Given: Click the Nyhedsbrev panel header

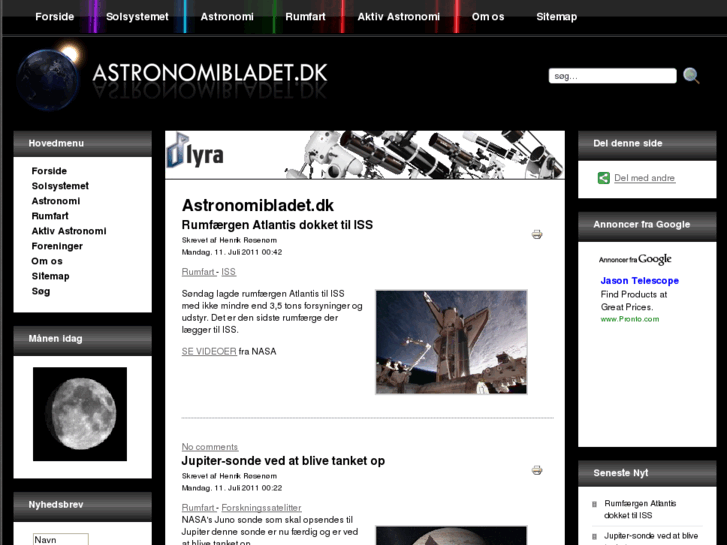Looking at the screenshot, I should click(x=83, y=505).
